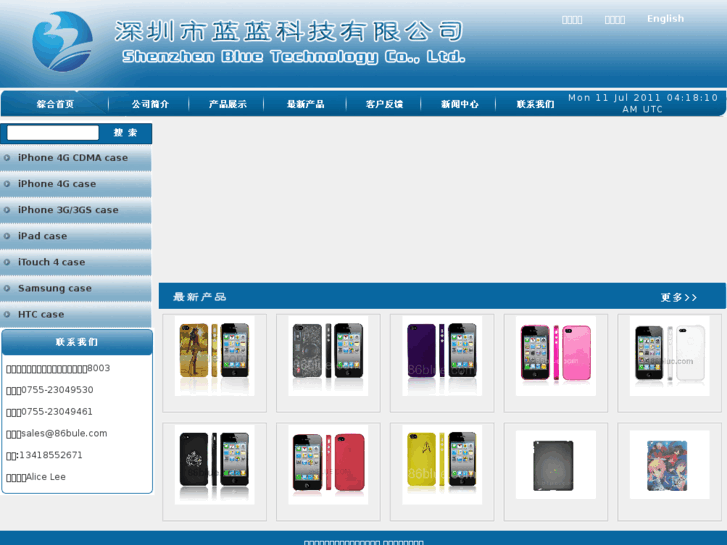Click fax number 0755-23049461
Viewport: 727px width, 545px height.
coord(57,411)
